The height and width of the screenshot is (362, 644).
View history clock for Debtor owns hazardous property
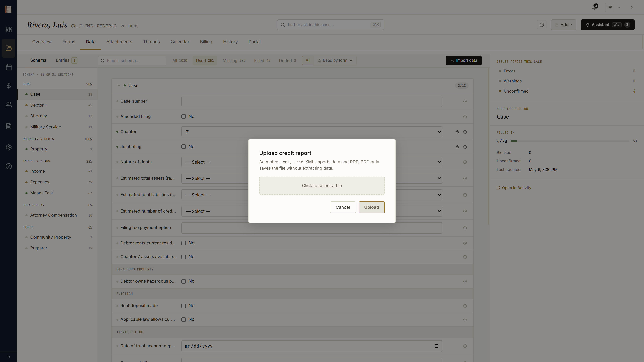(465, 281)
